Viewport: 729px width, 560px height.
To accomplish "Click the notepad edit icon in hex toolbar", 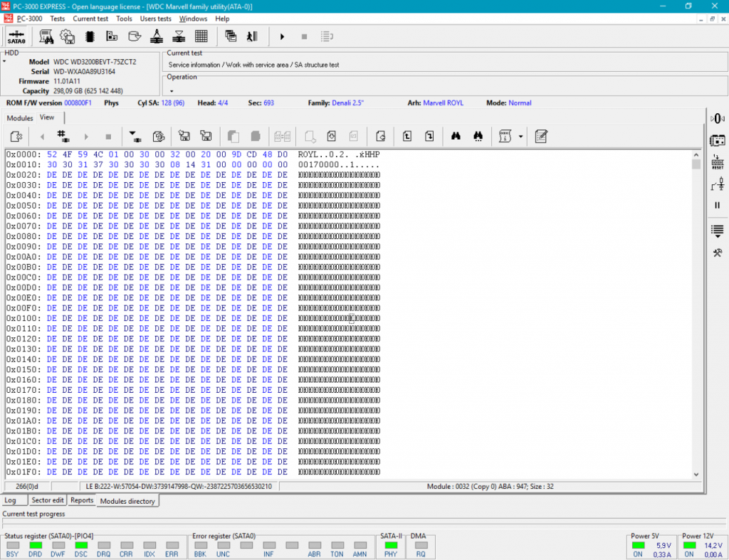I will [x=541, y=136].
